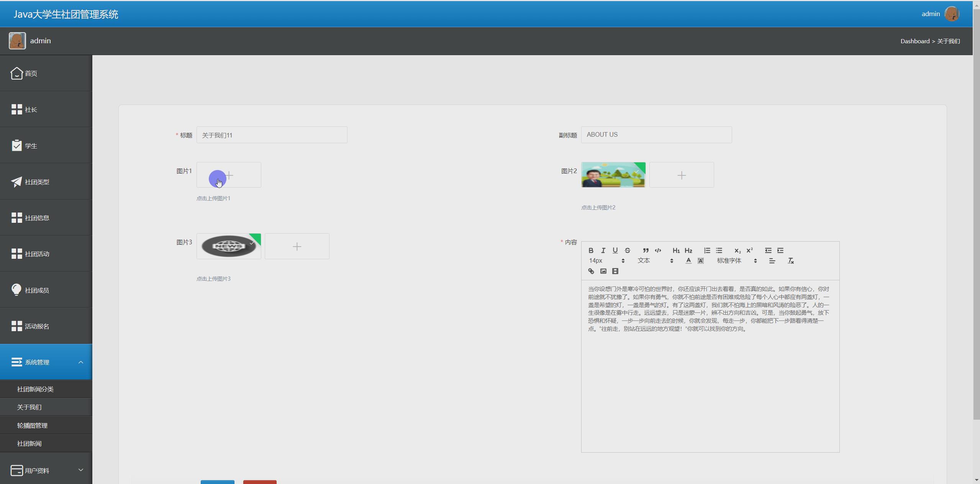Open the text color picker
The image size is (980, 484).
(x=688, y=261)
